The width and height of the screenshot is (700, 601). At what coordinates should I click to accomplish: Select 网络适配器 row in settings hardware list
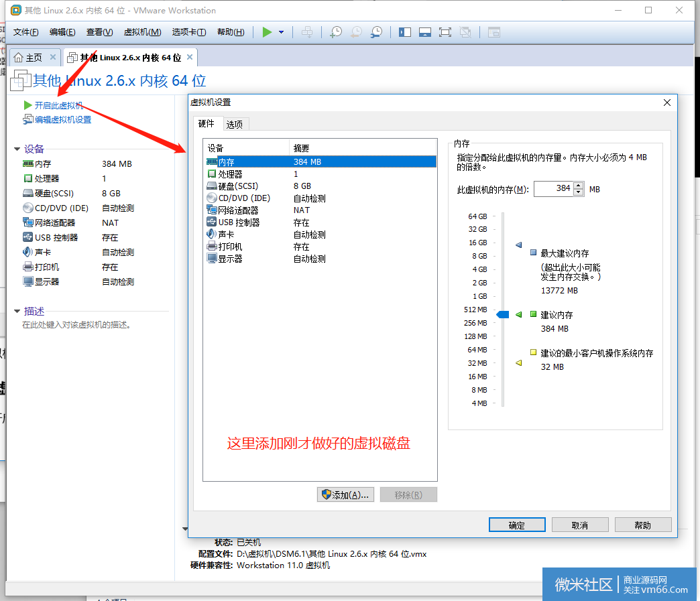point(320,210)
